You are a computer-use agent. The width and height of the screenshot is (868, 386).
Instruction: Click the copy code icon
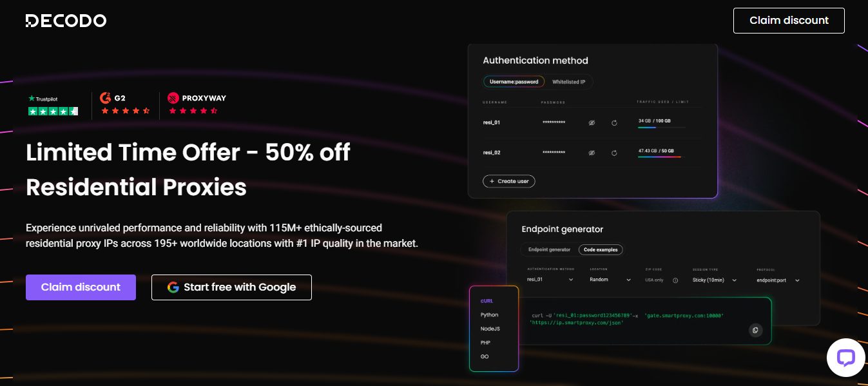pos(756,330)
